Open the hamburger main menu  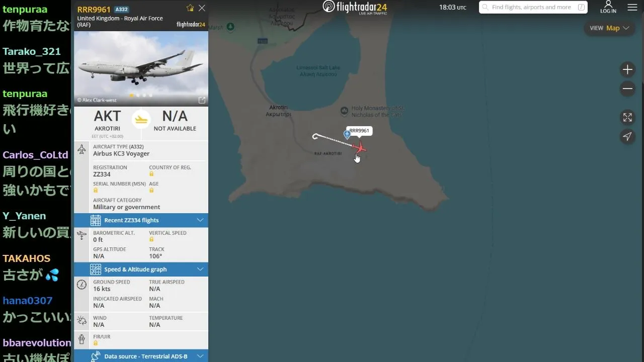632,8
